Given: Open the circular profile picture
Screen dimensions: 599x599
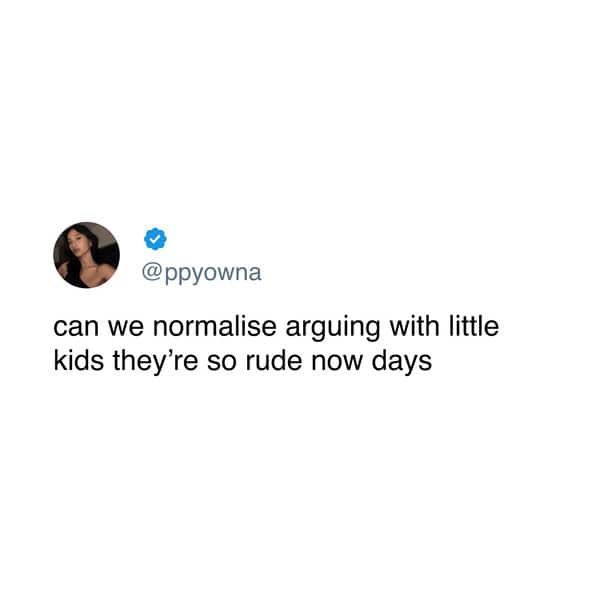Looking at the screenshot, I should click(86, 255).
